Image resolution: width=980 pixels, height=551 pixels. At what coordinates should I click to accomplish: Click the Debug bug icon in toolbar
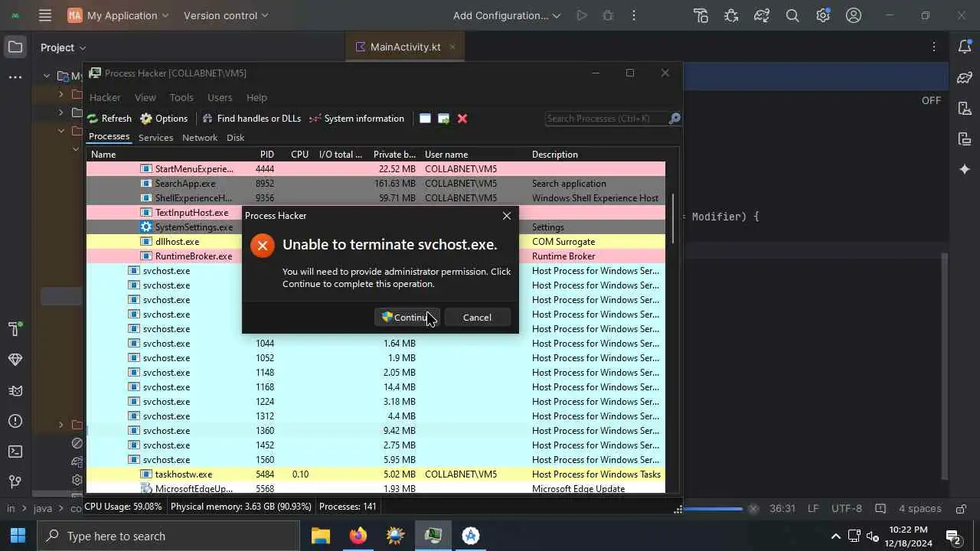click(x=608, y=15)
